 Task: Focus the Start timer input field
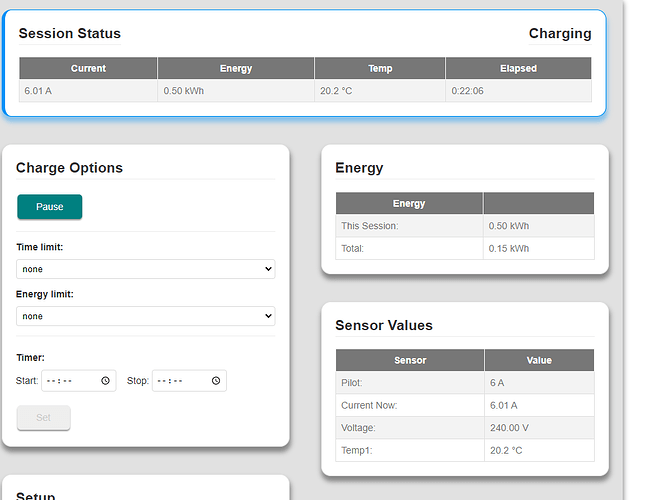tap(70, 381)
